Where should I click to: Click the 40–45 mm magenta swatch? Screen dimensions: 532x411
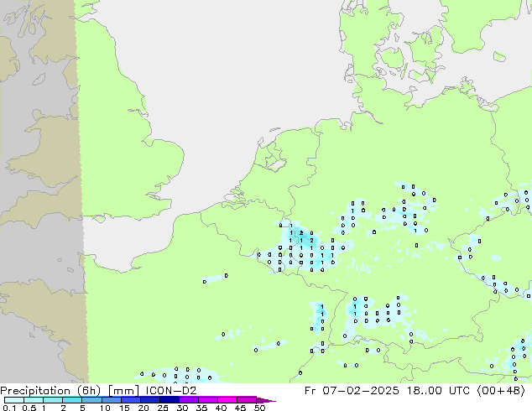(x=227, y=400)
